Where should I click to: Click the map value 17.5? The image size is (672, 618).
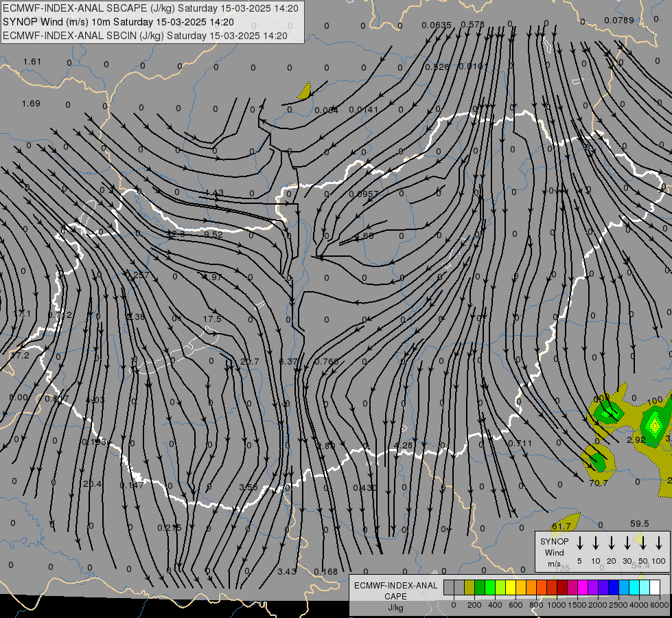212,319
